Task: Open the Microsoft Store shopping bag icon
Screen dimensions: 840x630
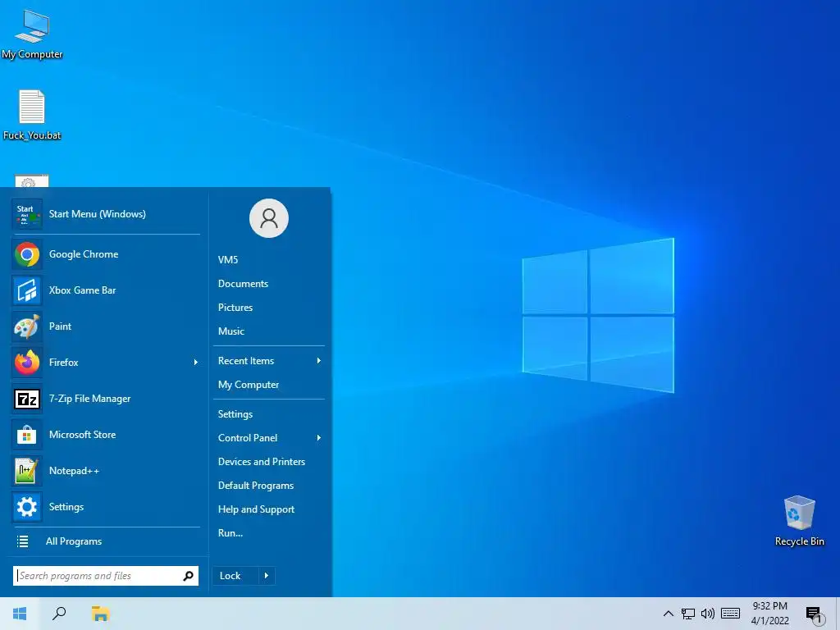Action: tap(27, 435)
